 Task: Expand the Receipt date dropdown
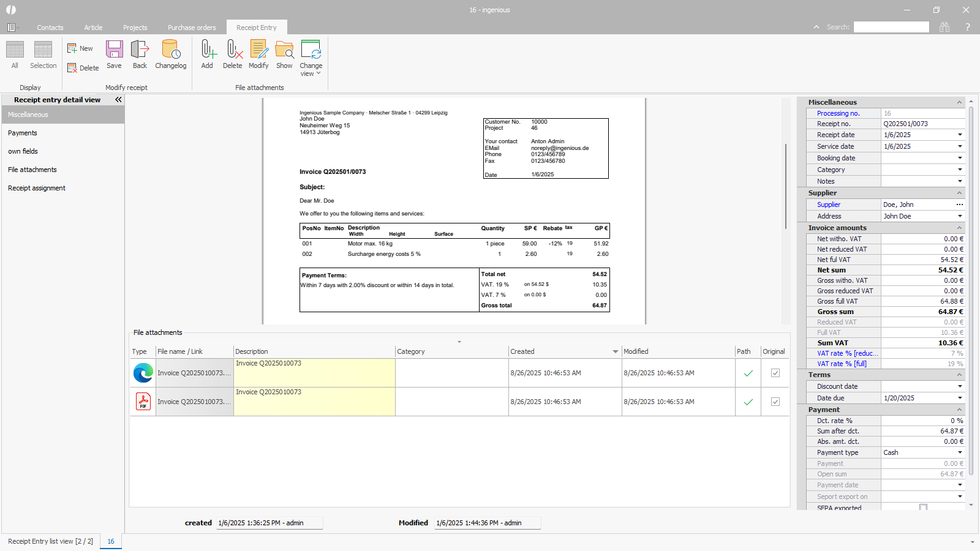click(960, 135)
